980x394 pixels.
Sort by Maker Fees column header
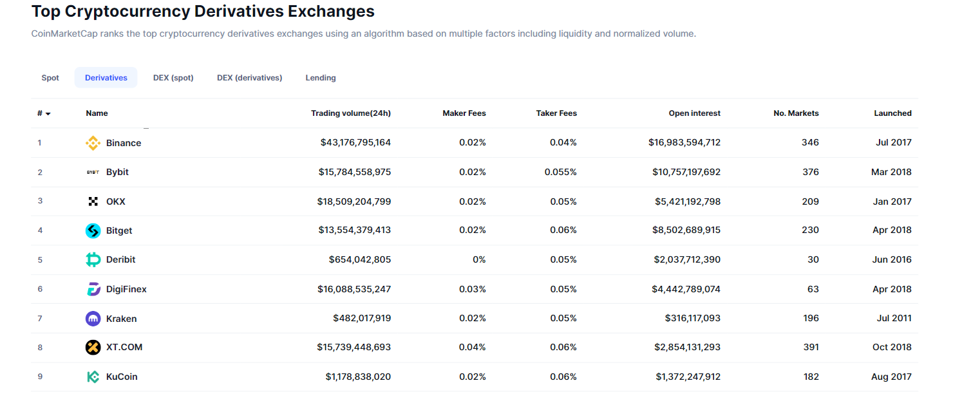coord(464,113)
